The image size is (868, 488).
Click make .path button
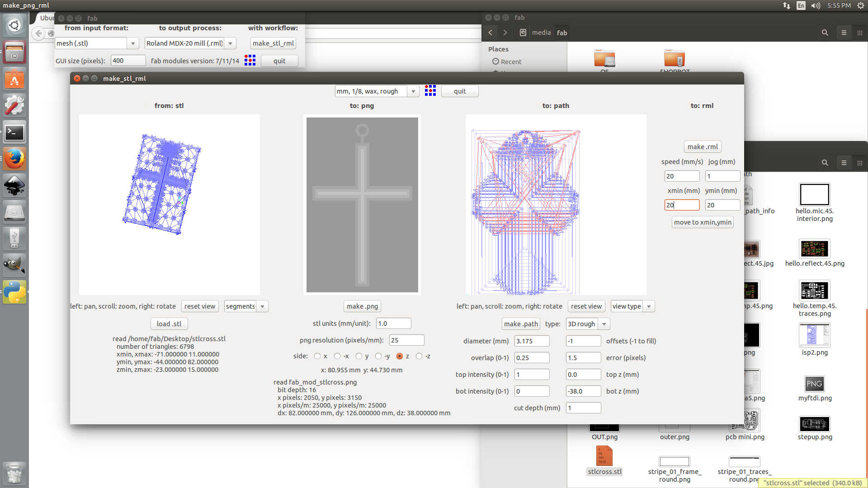click(x=521, y=324)
